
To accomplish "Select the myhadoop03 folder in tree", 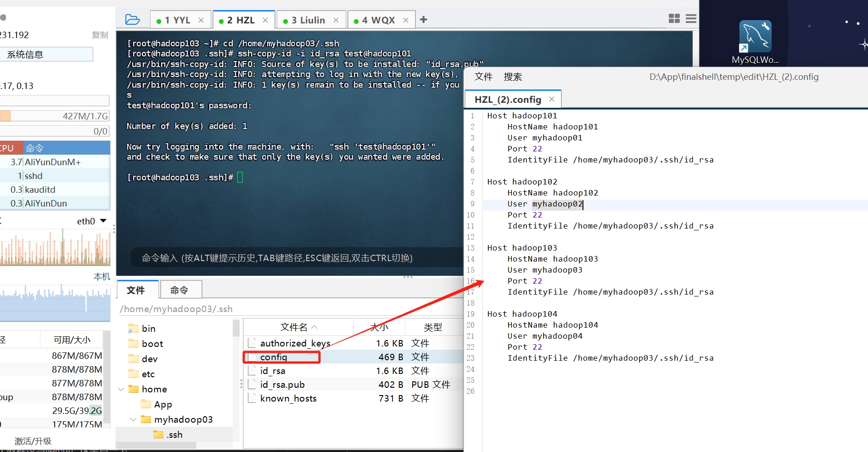I will [x=183, y=419].
